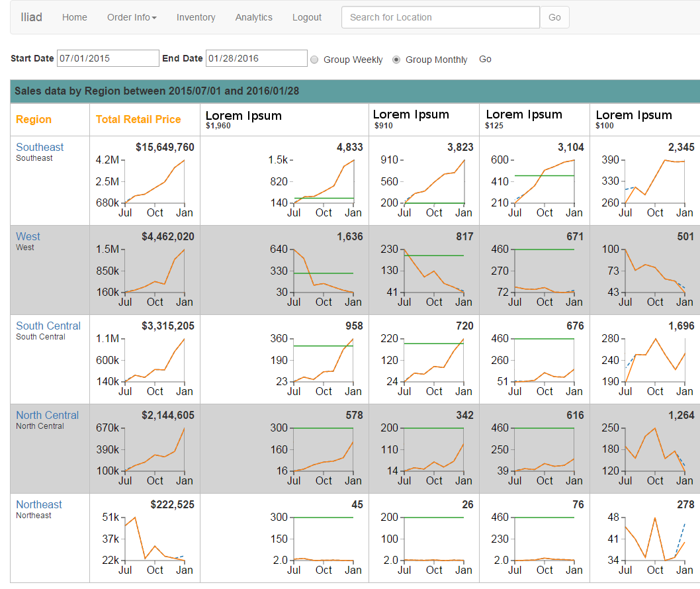Viewport: 700px width, 589px height.
Task: Focus the Search for Location field
Action: (x=440, y=17)
